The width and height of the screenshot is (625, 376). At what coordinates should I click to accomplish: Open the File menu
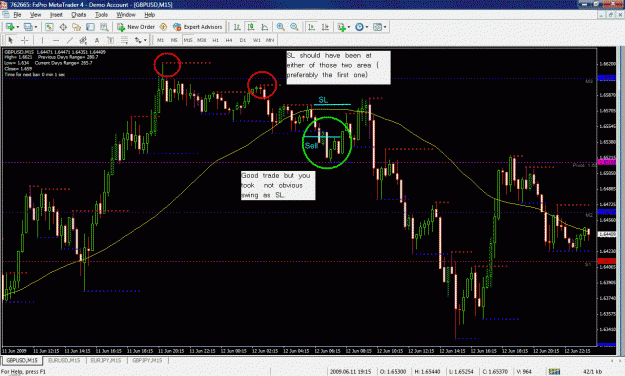17,15
